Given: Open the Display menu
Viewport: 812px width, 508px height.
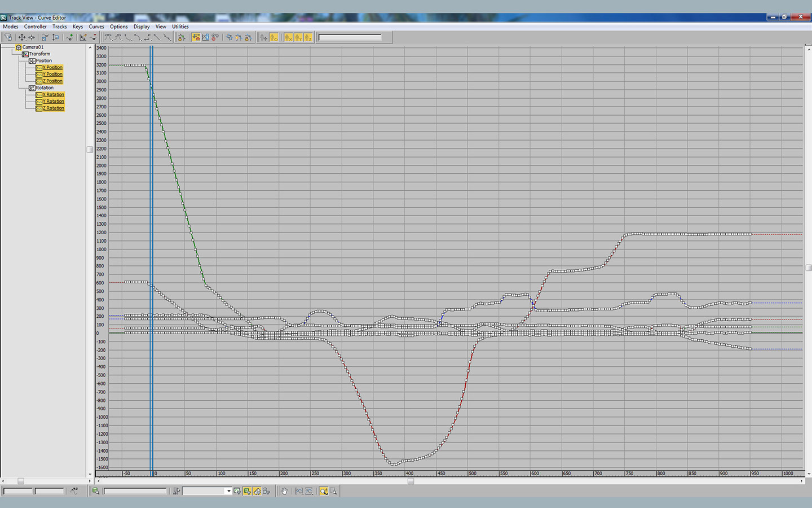Looking at the screenshot, I should point(142,27).
